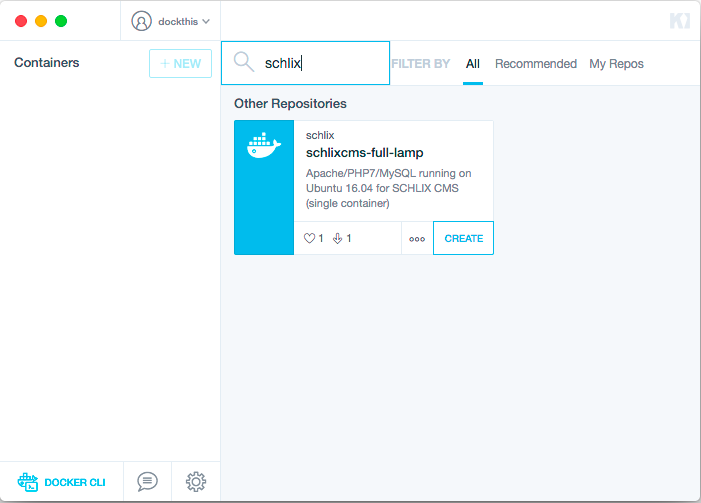Click the green maximize window button
The image size is (701, 503).
[x=61, y=21]
